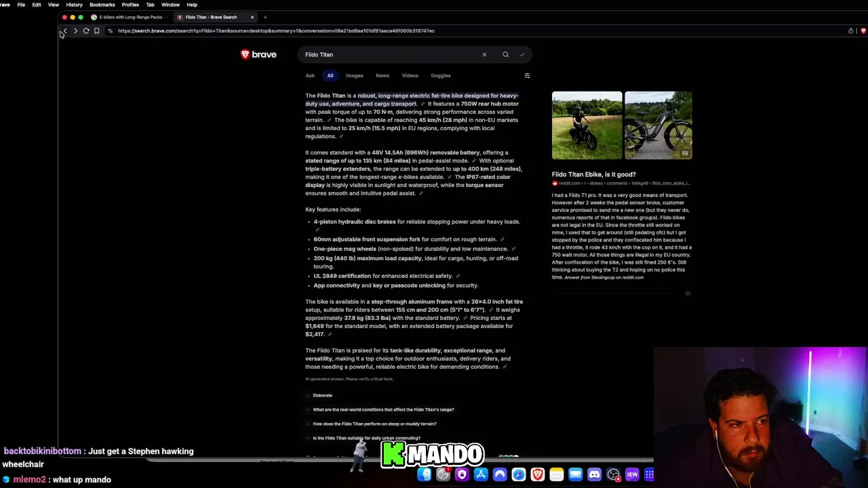This screenshot has width=868, height=488.
Task: Go back with the browser back arrow
Action: coord(65,30)
